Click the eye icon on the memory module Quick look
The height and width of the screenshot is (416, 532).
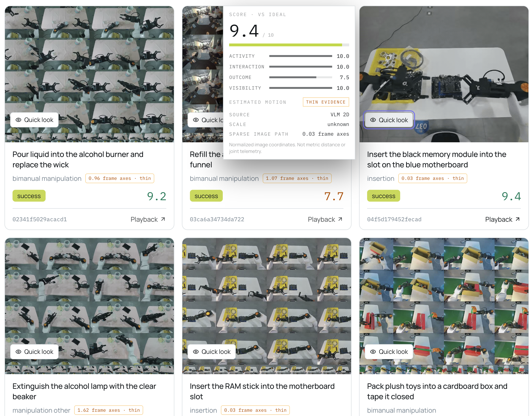click(x=373, y=120)
